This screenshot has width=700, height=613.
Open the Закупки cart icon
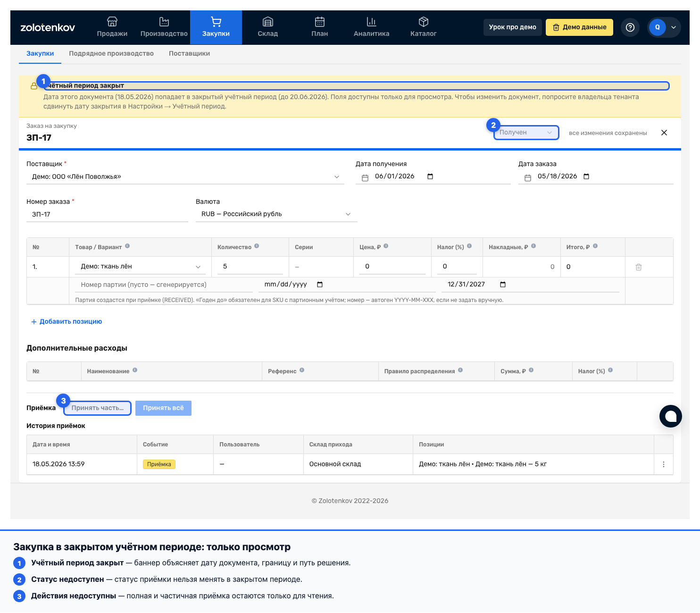click(216, 22)
